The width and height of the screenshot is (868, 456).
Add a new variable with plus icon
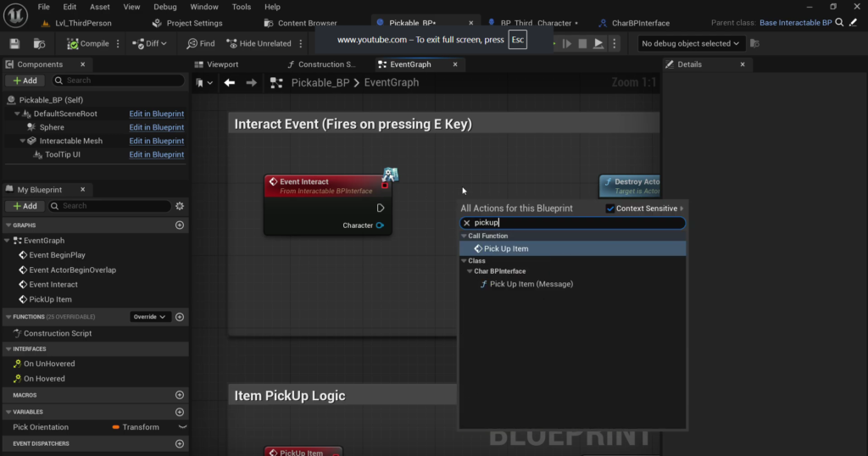point(180,412)
